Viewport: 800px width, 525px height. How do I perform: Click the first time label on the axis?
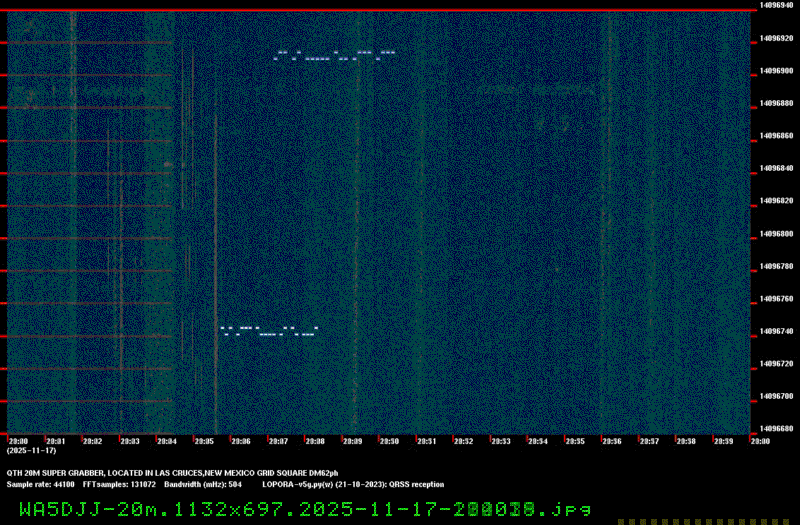[18, 440]
